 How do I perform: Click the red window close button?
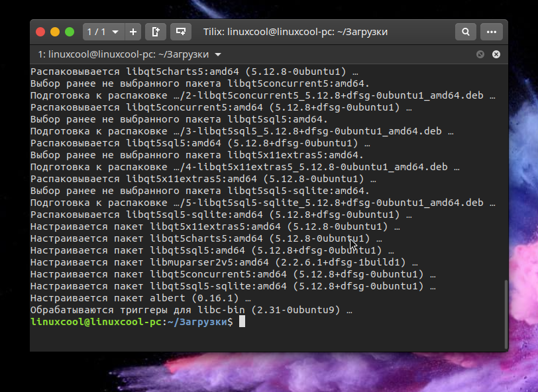(x=40, y=32)
